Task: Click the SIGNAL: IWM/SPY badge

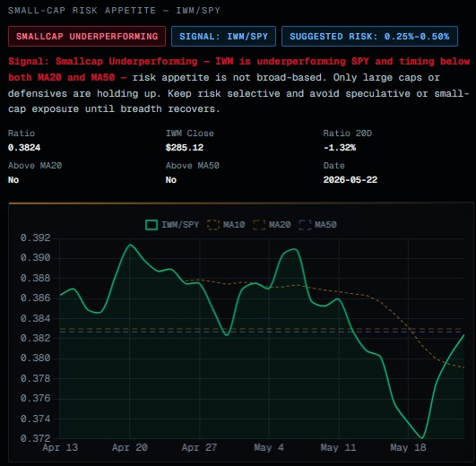Action: (x=223, y=37)
